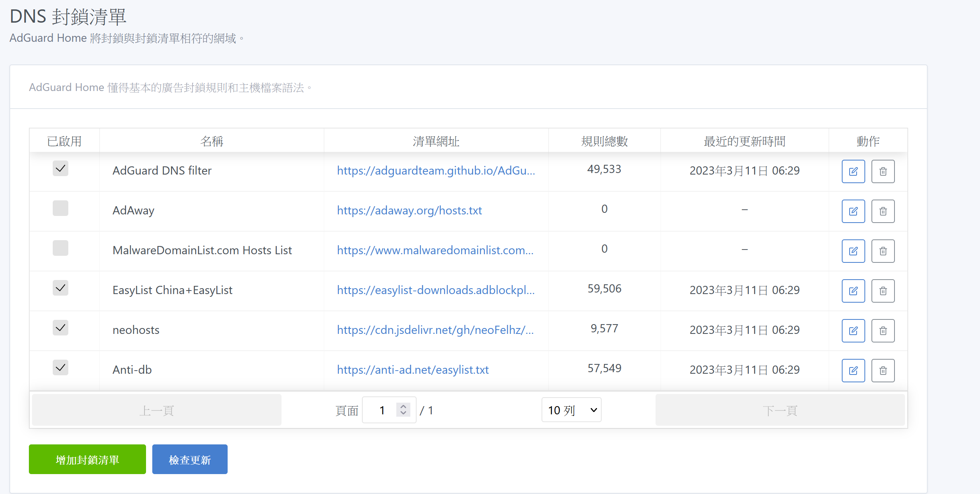Screen dimensions: 980x494
Task: Edit the Anti-db list entry
Action: click(853, 371)
